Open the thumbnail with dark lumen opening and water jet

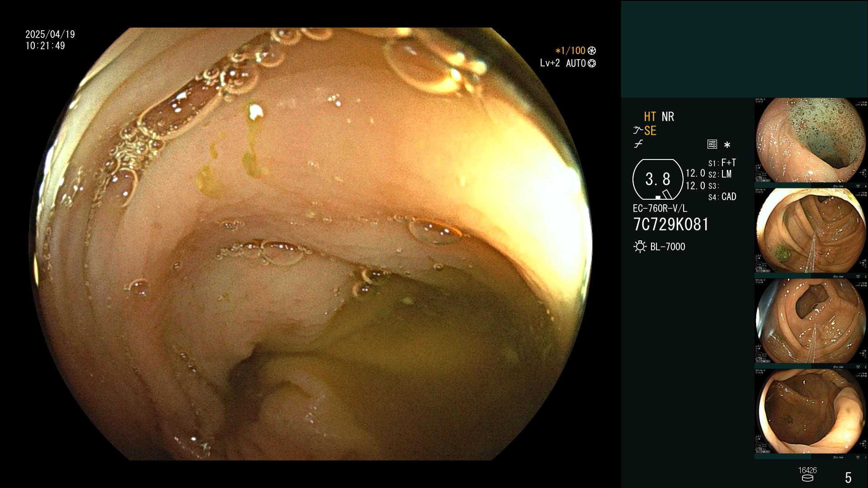tap(811, 321)
